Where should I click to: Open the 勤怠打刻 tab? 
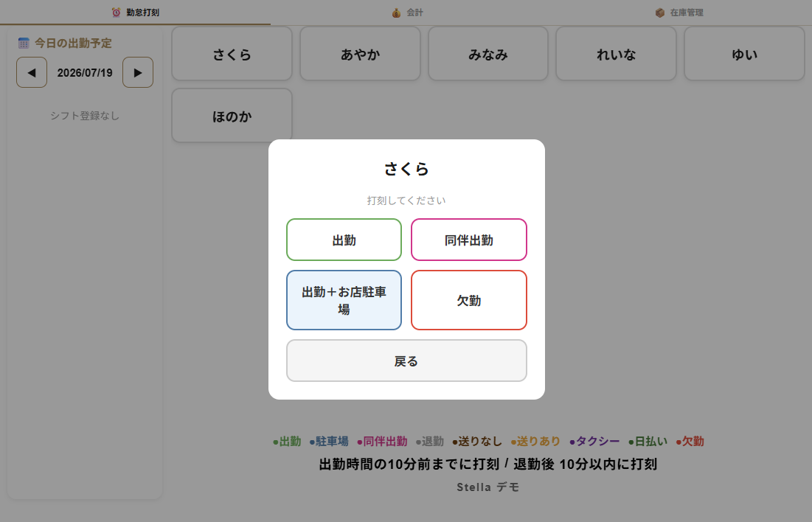click(x=135, y=13)
